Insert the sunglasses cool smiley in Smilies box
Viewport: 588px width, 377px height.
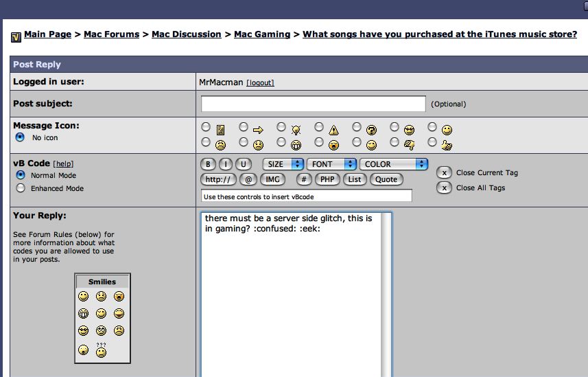(x=83, y=330)
